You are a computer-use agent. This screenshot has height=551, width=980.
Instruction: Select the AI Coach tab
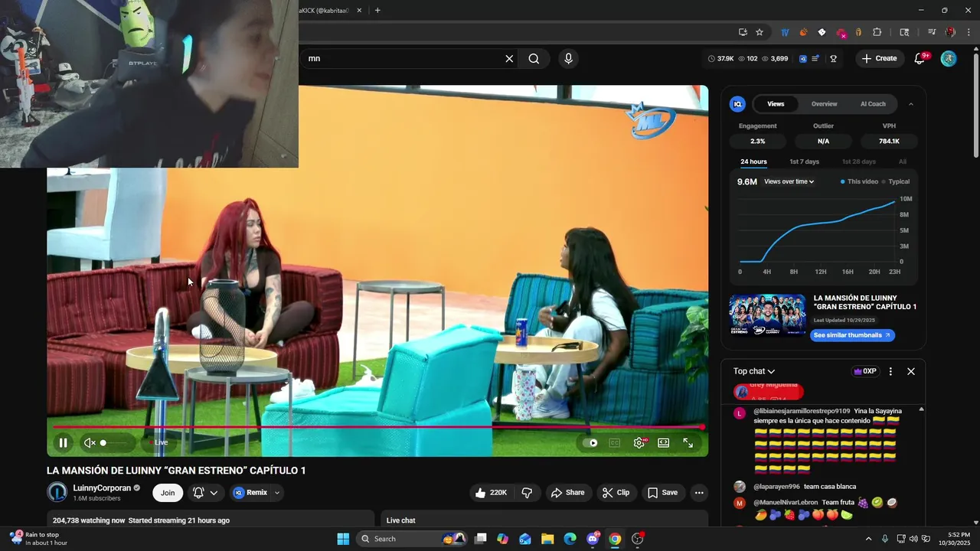[873, 104]
